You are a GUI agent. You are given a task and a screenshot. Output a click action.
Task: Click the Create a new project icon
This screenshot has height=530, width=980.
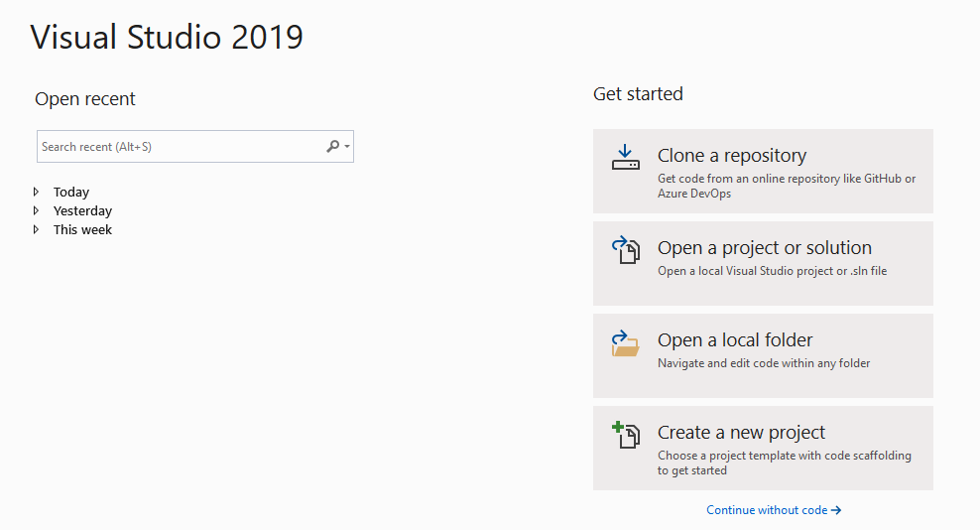click(625, 435)
